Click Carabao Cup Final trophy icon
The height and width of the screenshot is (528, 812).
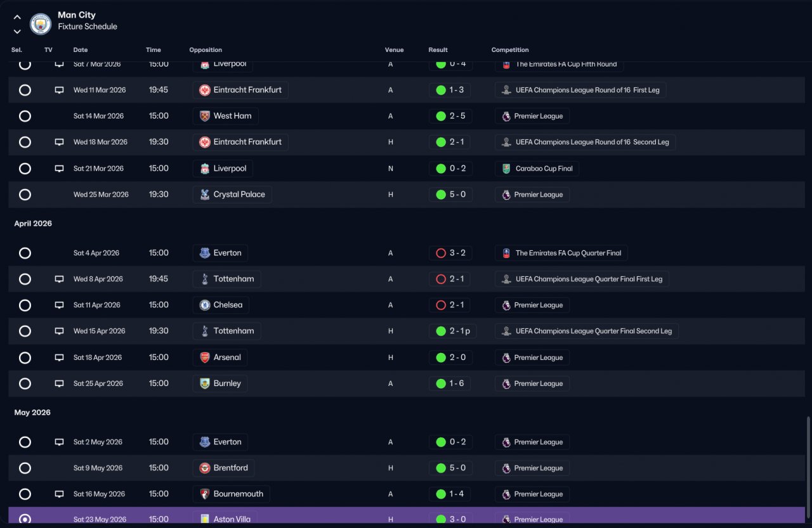tap(506, 169)
